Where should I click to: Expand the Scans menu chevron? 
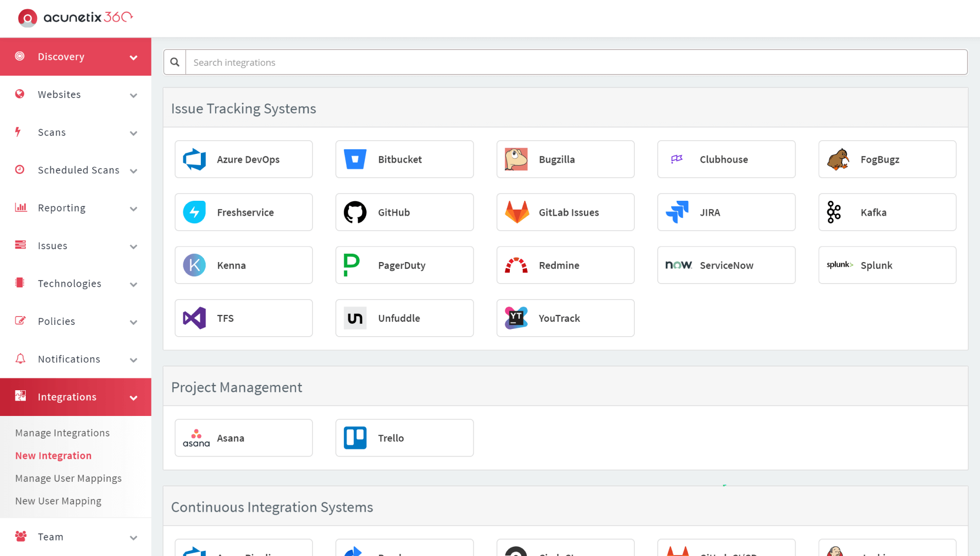point(133,133)
